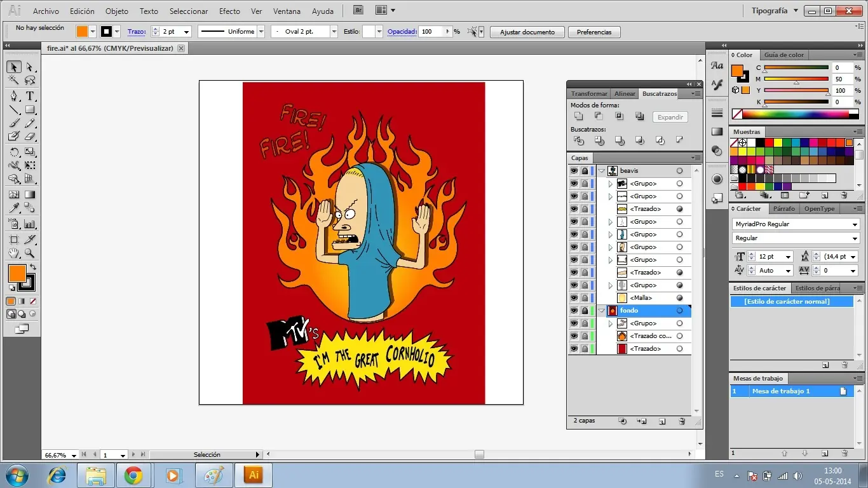Click the Preferencias button
Image resolution: width=868 pixels, height=488 pixels.
tap(593, 32)
